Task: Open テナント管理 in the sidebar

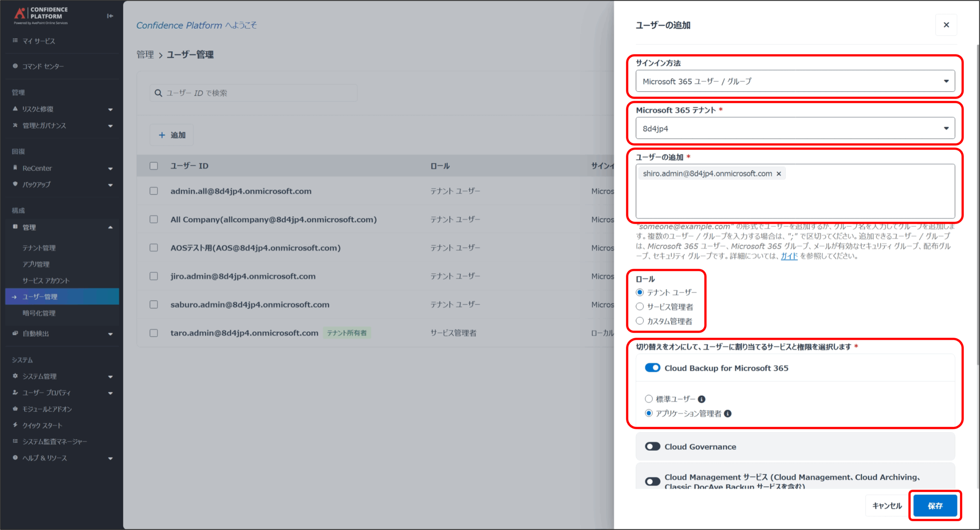Action: (39, 248)
